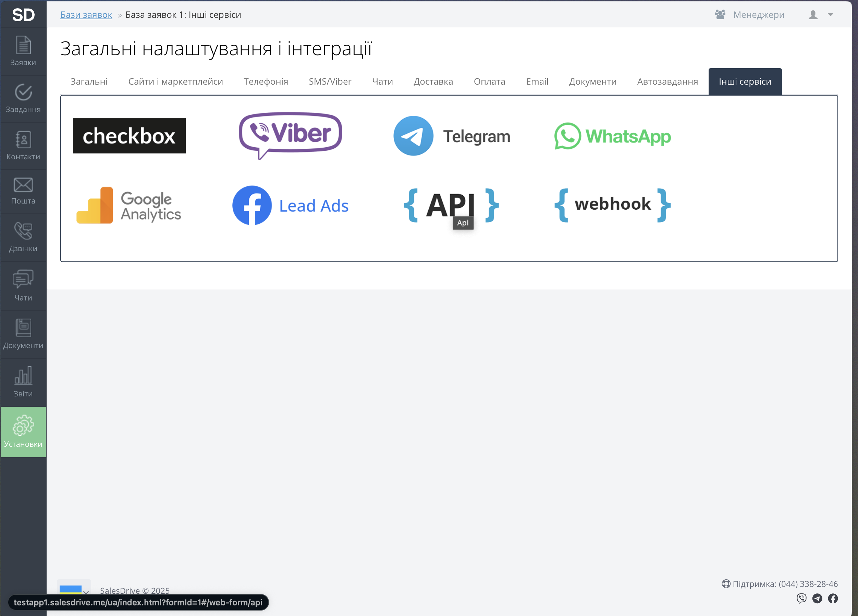This screenshot has width=858, height=616.
Task: Open Звіти reports in sidebar
Action: pyautogui.click(x=23, y=382)
